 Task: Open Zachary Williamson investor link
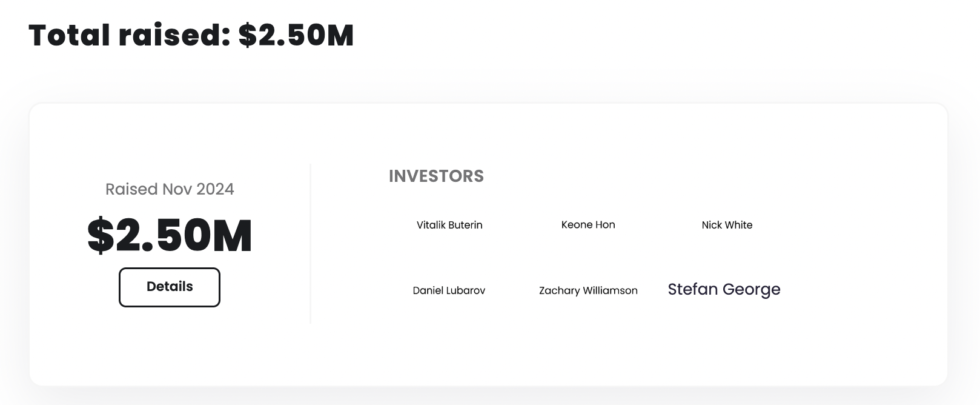coord(588,290)
